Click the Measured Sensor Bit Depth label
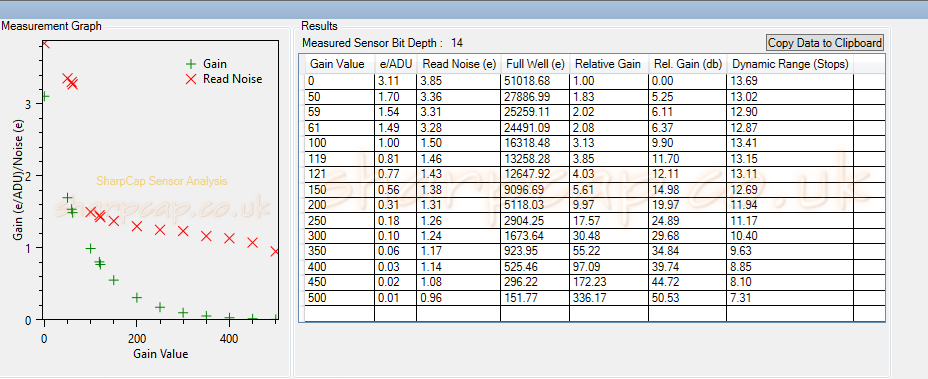Image resolution: width=928 pixels, height=379 pixels. 372,43
